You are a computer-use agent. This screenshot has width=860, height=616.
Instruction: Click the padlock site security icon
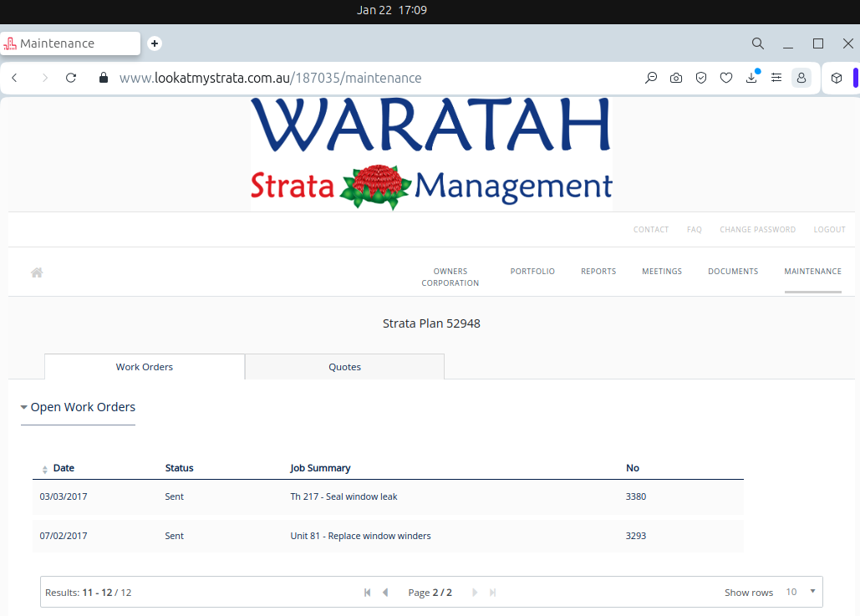point(103,78)
